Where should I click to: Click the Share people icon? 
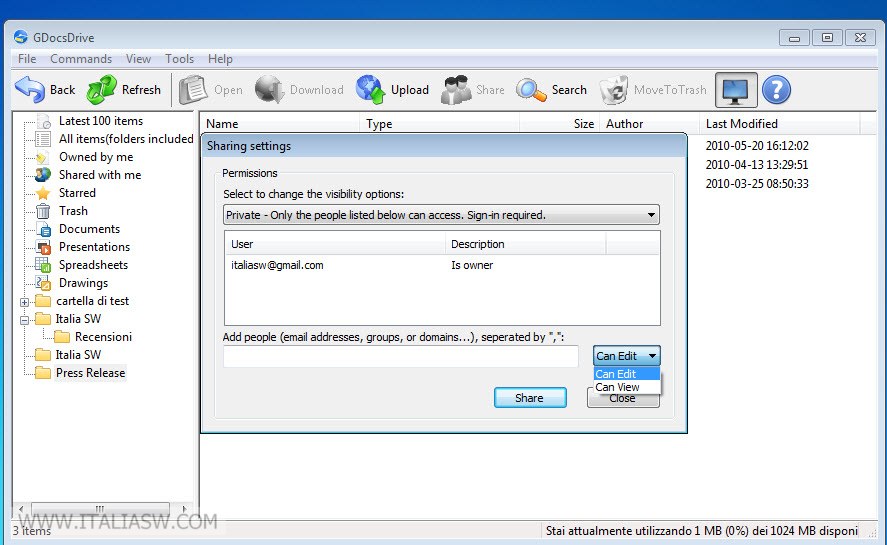[456, 89]
